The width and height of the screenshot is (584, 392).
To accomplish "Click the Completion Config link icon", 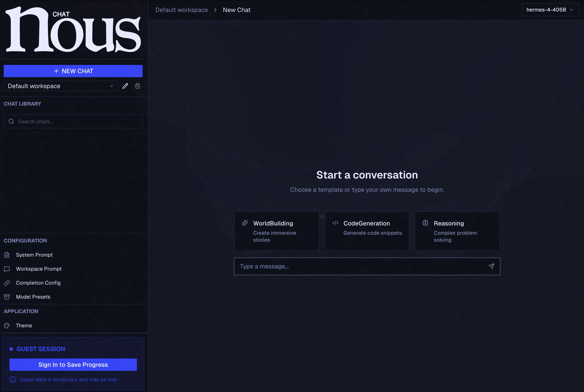I will pyautogui.click(x=7, y=283).
